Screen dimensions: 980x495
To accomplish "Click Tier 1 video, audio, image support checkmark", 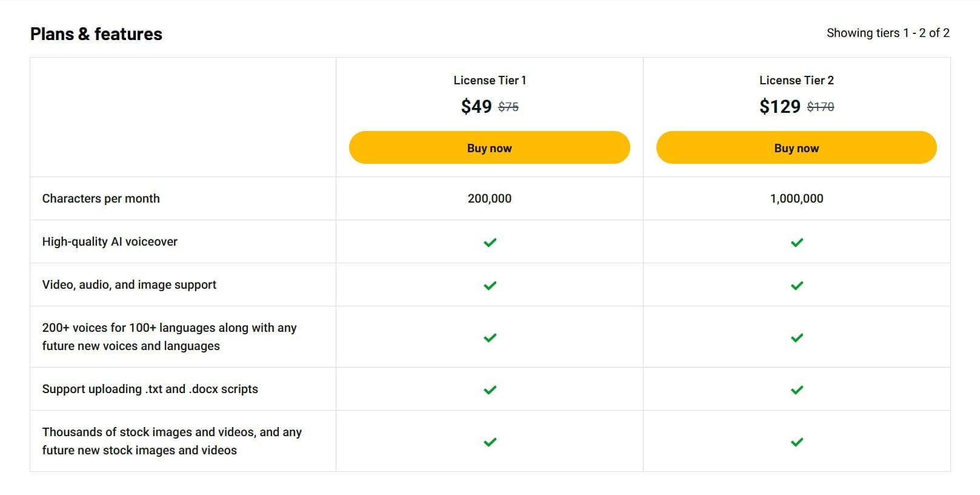I will click(490, 285).
